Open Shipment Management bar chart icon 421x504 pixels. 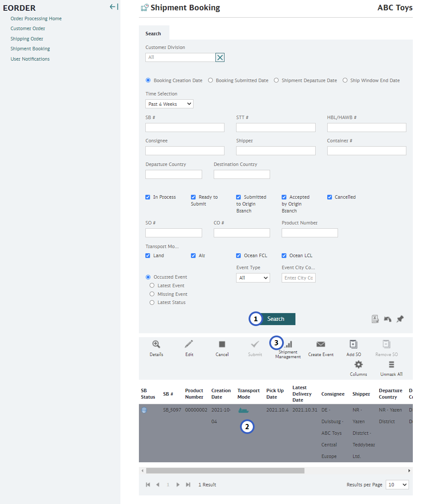(x=288, y=344)
